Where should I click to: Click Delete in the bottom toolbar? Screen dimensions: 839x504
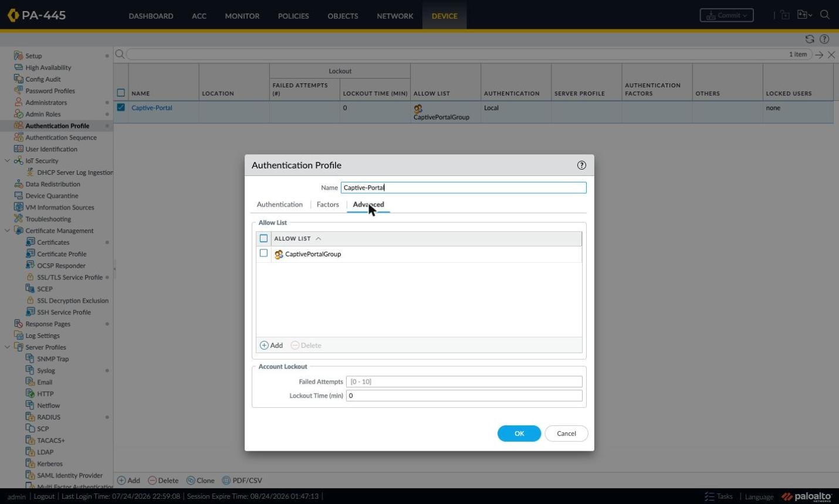tap(163, 481)
